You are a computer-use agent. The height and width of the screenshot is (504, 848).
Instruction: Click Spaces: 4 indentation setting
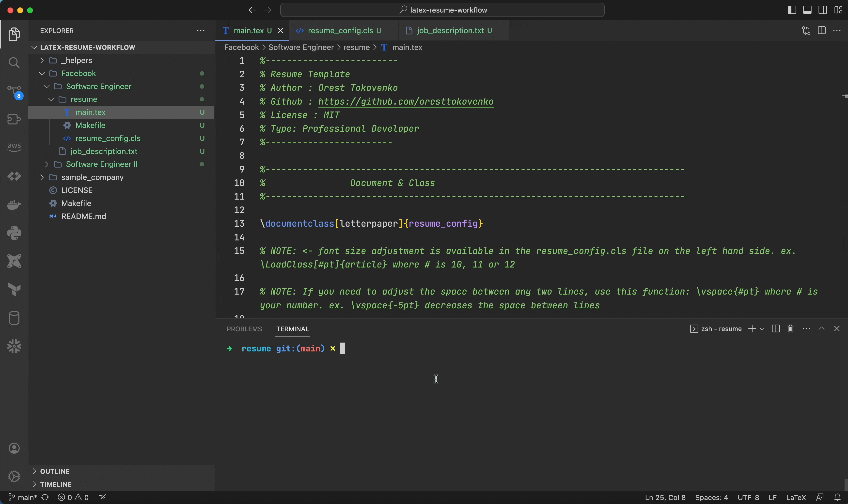pyautogui.click(x=711, y=497)
